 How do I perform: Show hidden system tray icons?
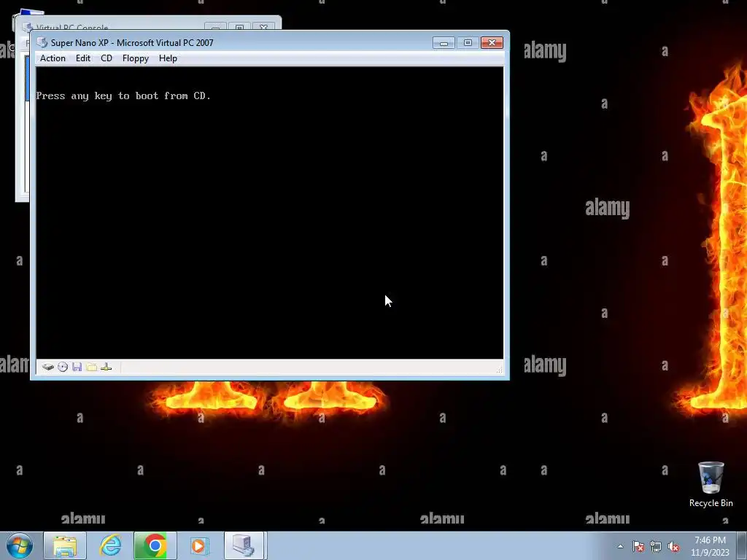[620, 546]
